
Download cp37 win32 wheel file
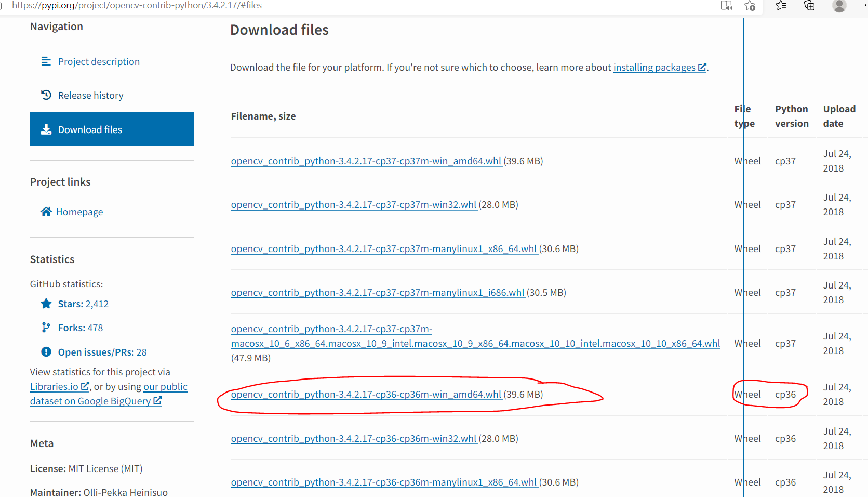pyautogui.click(x=354, y=204)
